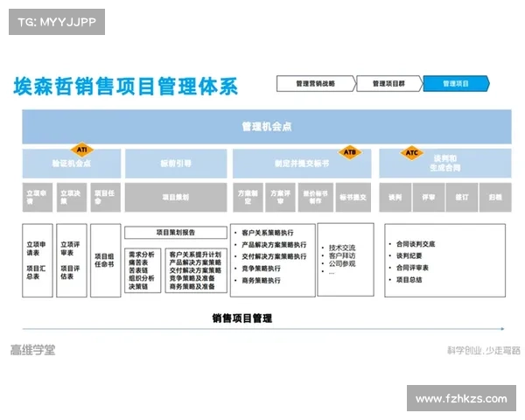The image size is (525, 420).
Task: Select the 管理项目群 chevron step
Action: point(388,84)
